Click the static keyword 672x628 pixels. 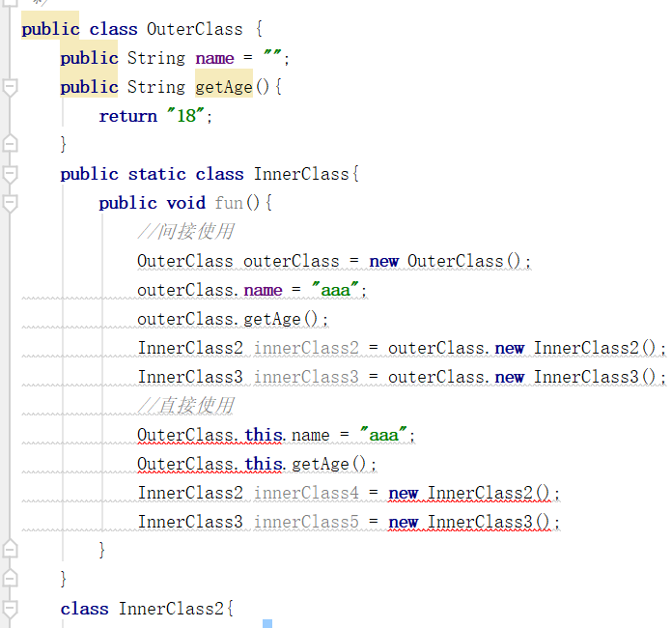(156, 174)
